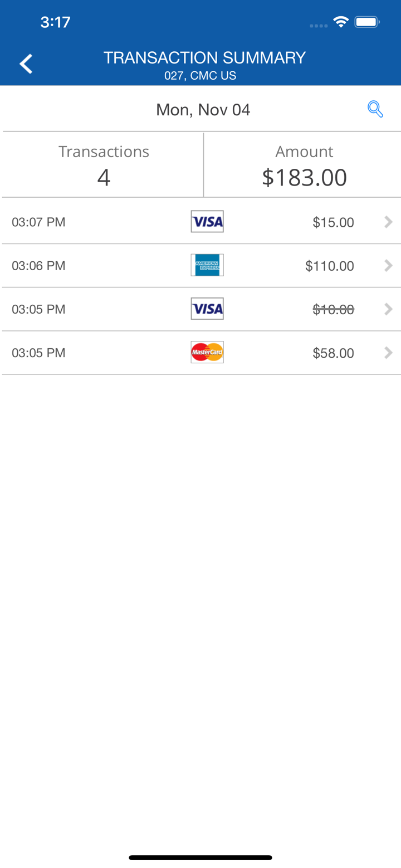
Task: Tap the Transactions count of 4
Action: point(104,177)
